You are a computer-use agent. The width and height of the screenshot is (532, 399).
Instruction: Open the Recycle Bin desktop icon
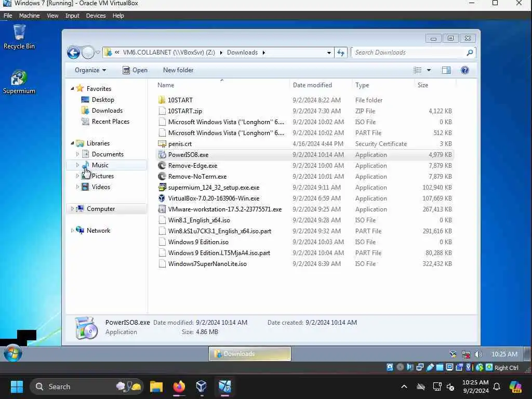click(19, 37)
